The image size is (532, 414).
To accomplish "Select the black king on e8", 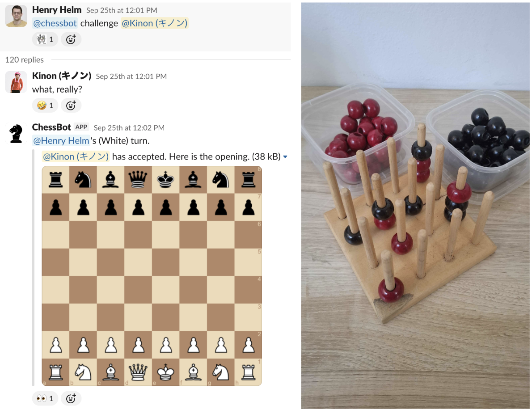I will (x=165, y=180).
